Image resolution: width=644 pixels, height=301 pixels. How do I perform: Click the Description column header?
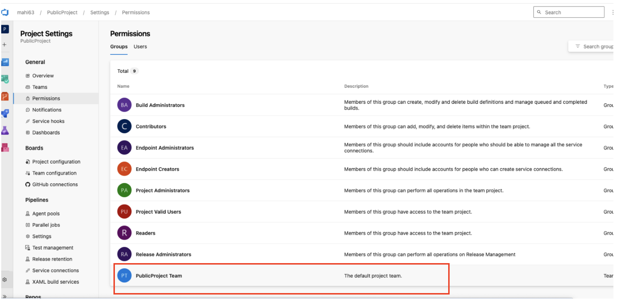356,86
